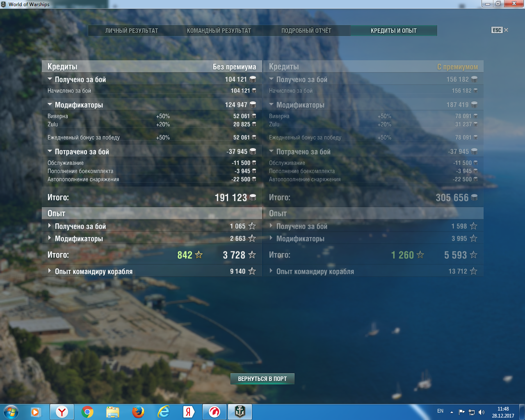Select the Подробный отчёт tab
Image resolution: width=525 pixels, height=420 pixels.
[x=306, y=31]
